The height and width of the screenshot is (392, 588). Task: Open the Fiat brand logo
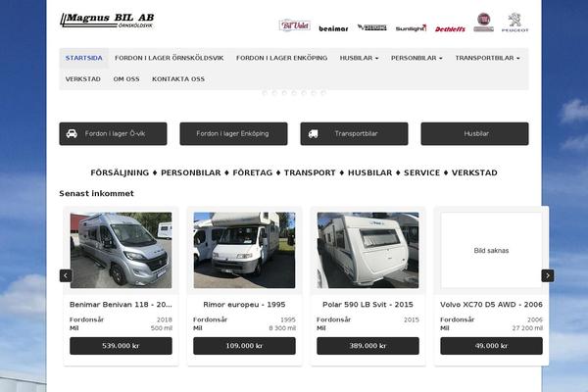click(x=483, y=23)
